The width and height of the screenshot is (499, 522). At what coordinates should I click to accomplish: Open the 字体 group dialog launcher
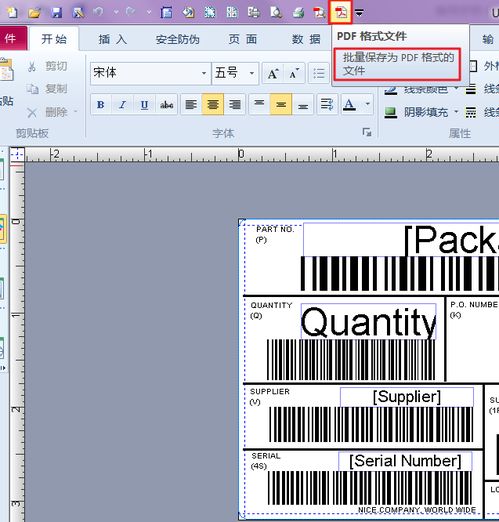click(x=367, y=133)
